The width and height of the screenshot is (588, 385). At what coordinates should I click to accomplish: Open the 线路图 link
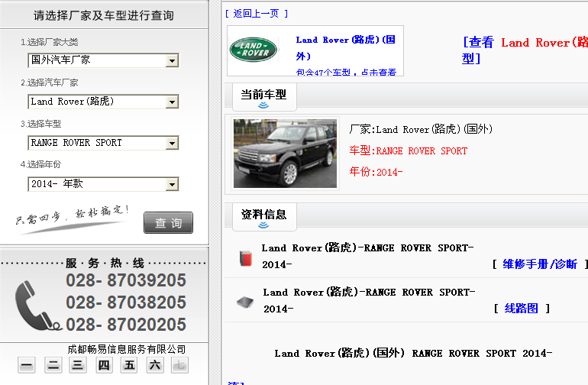click(x=522, y=309)
